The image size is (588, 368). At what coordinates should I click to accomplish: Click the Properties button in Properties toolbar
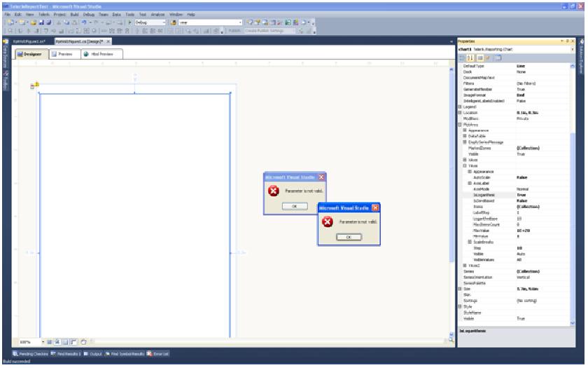pos(480,57)
